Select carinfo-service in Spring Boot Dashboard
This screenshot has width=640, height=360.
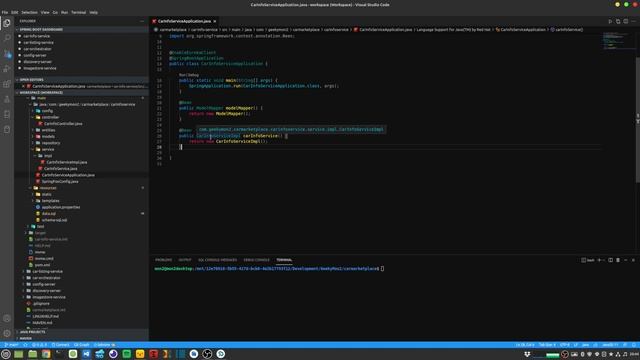(36, 36)
